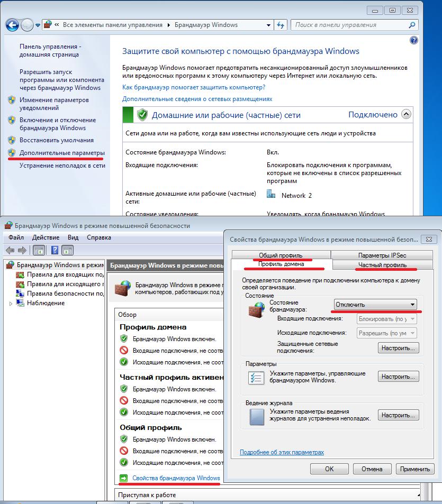Click green check icon for outgoing under 'Общий профиль'
The height and width of the screenshot is (504, 442).
tap(124, 462)
